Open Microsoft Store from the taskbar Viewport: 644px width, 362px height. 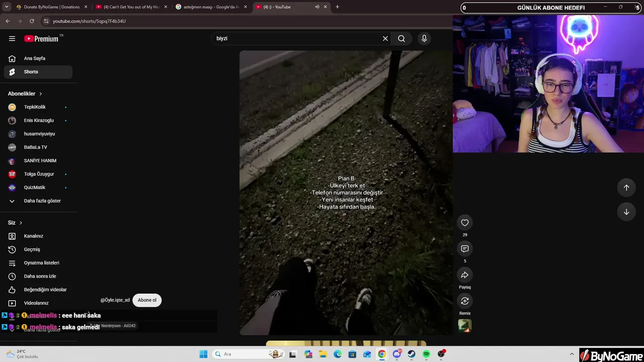coord(353,354)
